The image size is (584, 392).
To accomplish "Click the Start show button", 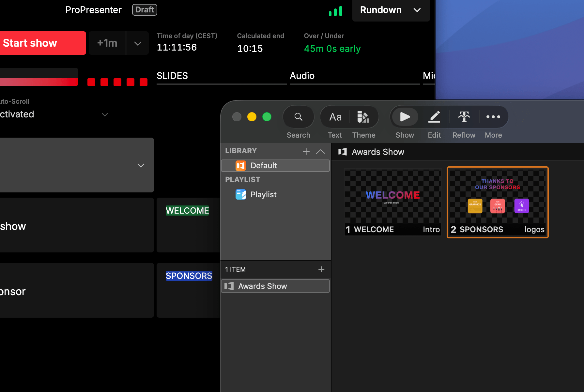I will click(42, 43).
